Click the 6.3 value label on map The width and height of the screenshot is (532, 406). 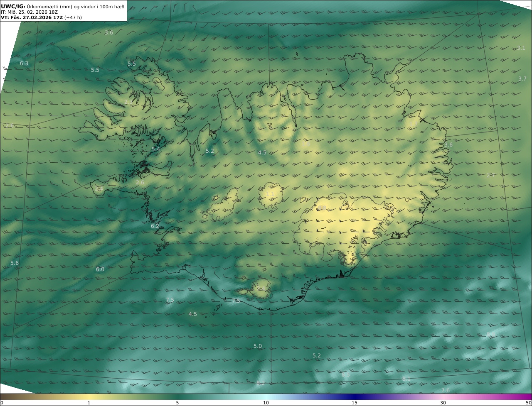pos(24,64)
